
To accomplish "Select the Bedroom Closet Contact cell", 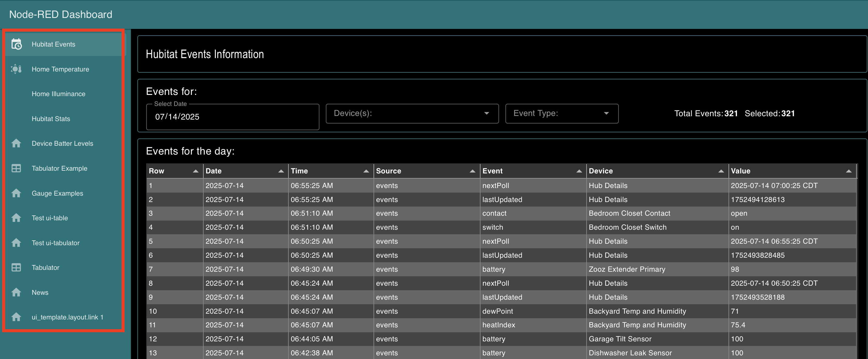I will [x=657, y=213].
